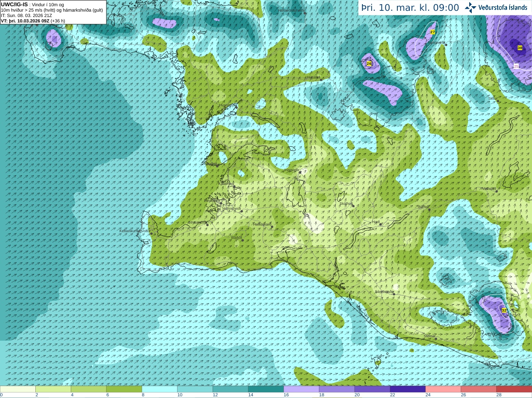Click the Holtavörðuheiði station label
532x398 pixels.
pos(291,10)
